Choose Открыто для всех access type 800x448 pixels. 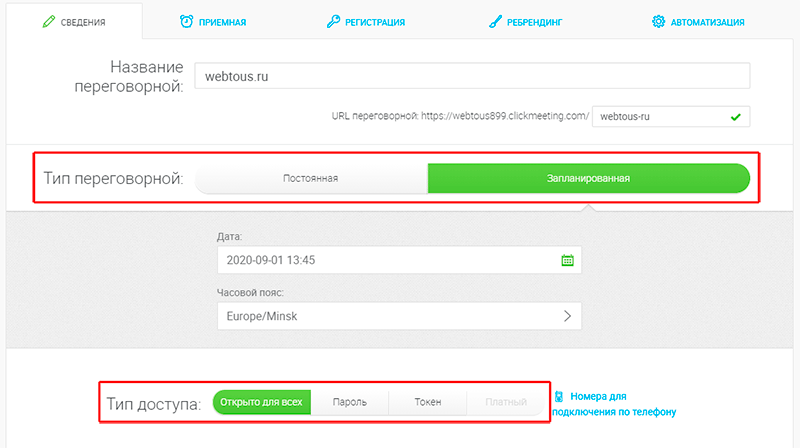(262, 402)
